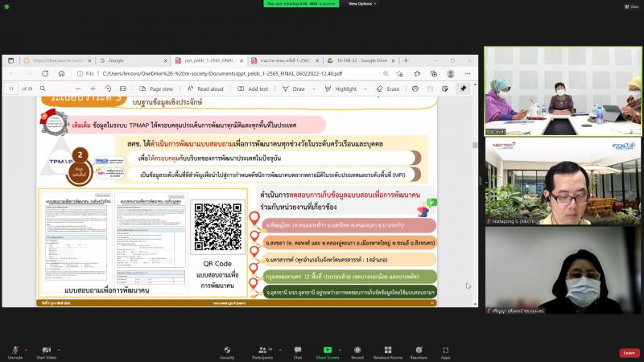Open browser settings and more menu

pos(468,74)
